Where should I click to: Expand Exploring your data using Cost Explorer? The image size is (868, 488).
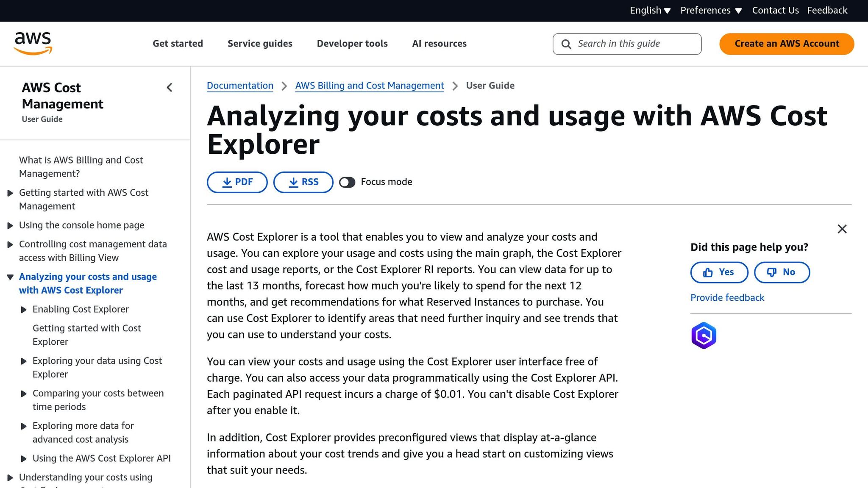[24, 361]
